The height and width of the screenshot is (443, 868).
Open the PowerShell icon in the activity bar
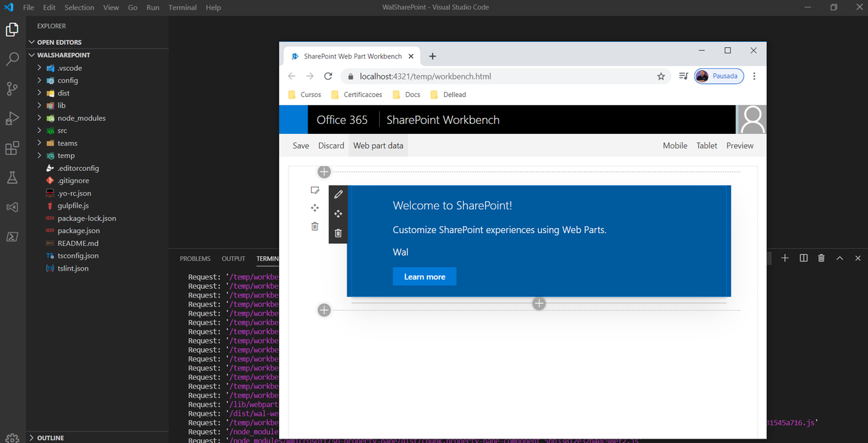click(12, 237)
